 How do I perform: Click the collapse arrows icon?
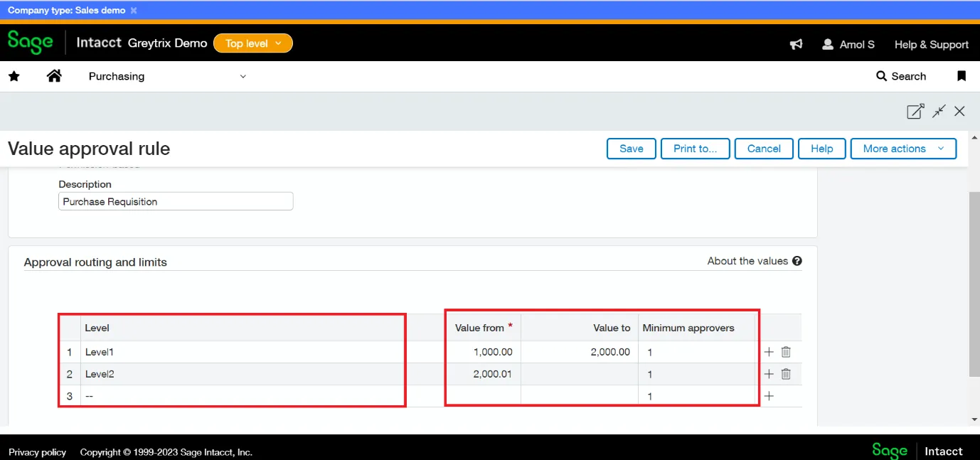pyautogui.click(x=939, y=111)
